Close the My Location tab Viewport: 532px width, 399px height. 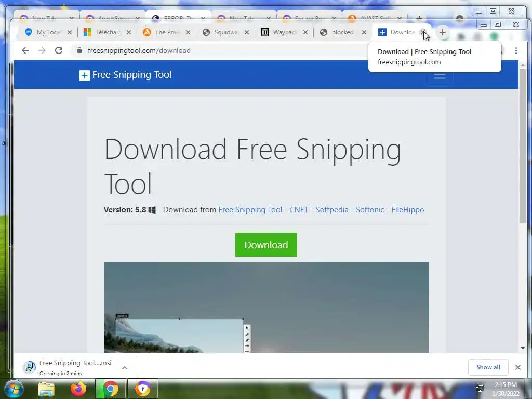pyautogui.click(x=70, y=32)
